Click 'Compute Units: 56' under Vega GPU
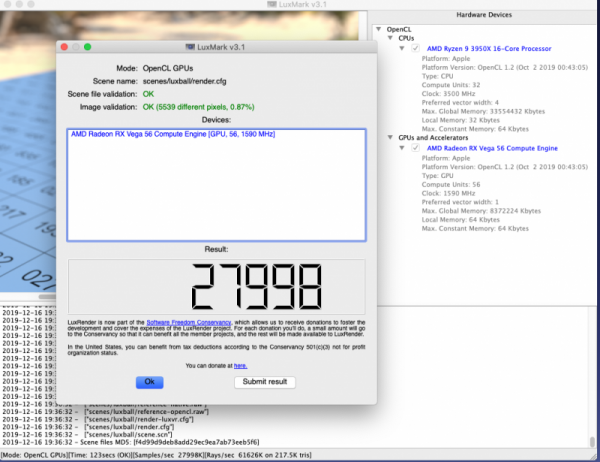 point(451,184)
